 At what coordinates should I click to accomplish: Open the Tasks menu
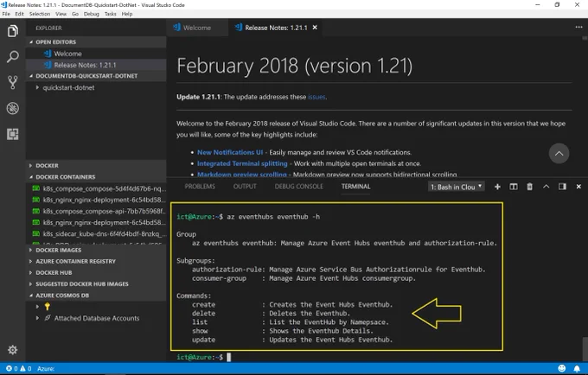click(111, 14)
